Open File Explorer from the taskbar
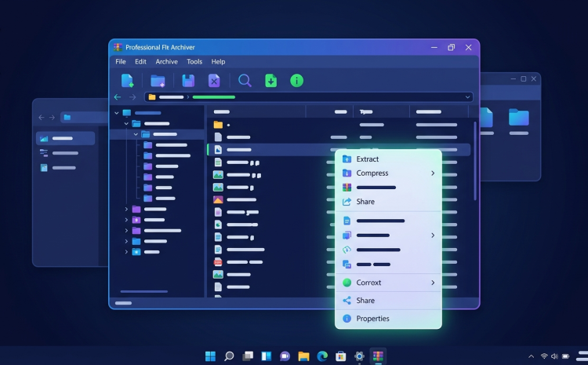588x365 pixels. (x=303, y=356)
